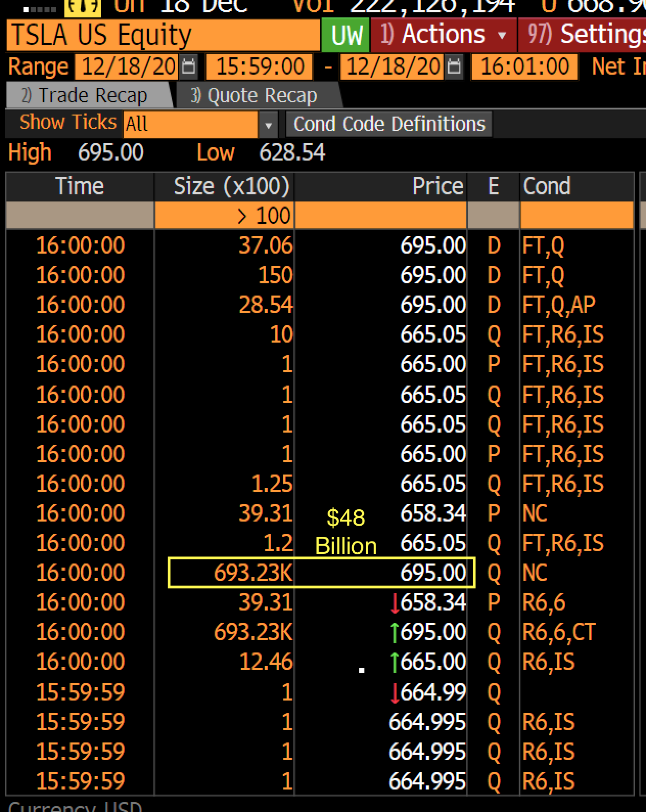Screen dimensions: 646x812
Task: Expand the Show Ticks dropdown arrow
Action: pos(268,124)
